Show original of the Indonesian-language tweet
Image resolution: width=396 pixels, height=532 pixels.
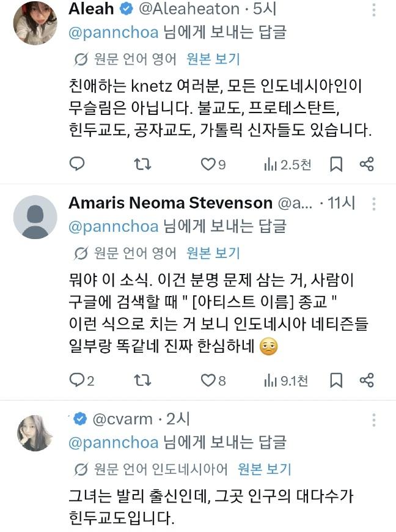[265, 469]
